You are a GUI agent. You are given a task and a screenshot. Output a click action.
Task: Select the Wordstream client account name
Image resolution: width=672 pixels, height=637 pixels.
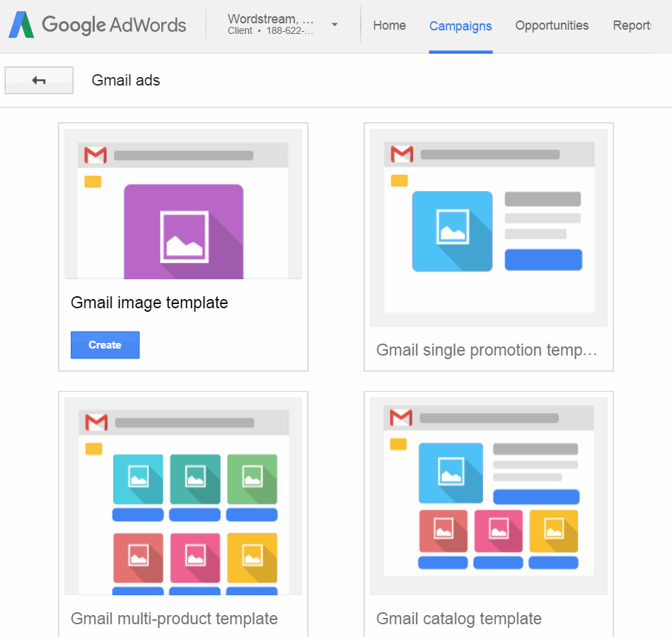[270, 19]
